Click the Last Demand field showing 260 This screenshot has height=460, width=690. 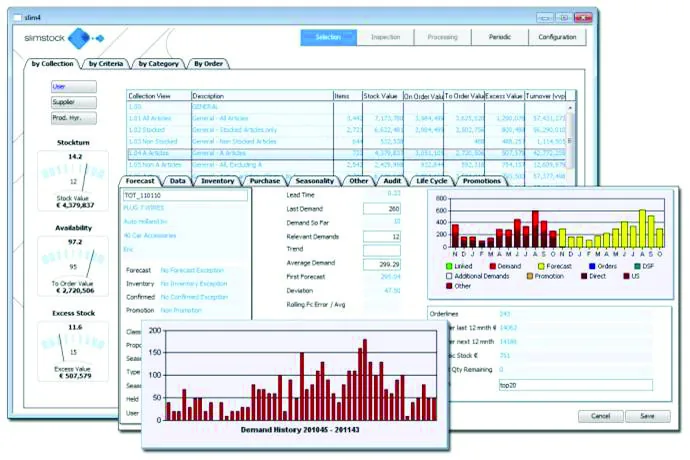(382, 209)
